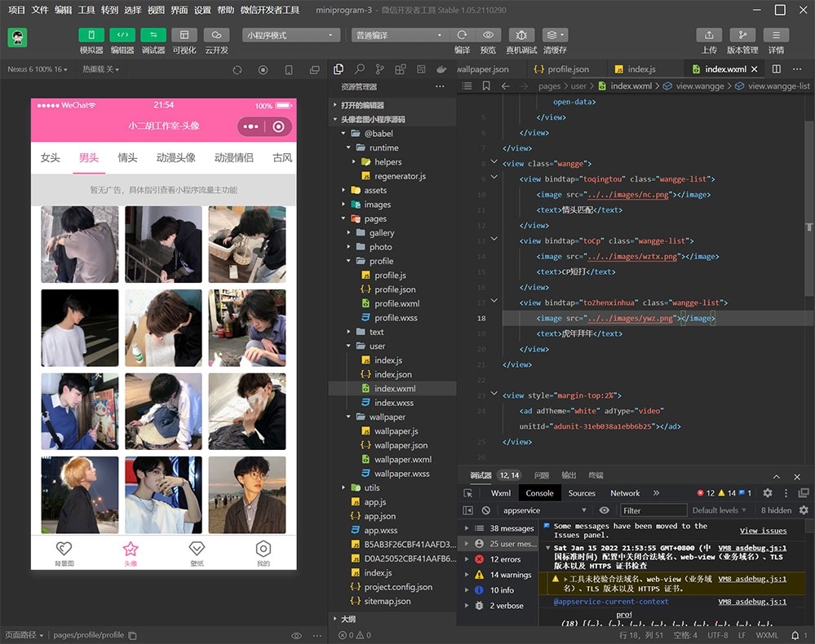The width and height of the screenshot is (815, 644).
Task: Click the refresh icon in the simulator toolbar
Action: tap(237, 70)
